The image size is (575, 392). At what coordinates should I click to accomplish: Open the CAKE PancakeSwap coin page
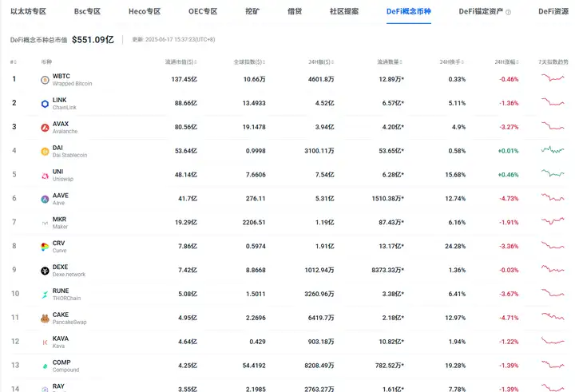coord(69,318)
